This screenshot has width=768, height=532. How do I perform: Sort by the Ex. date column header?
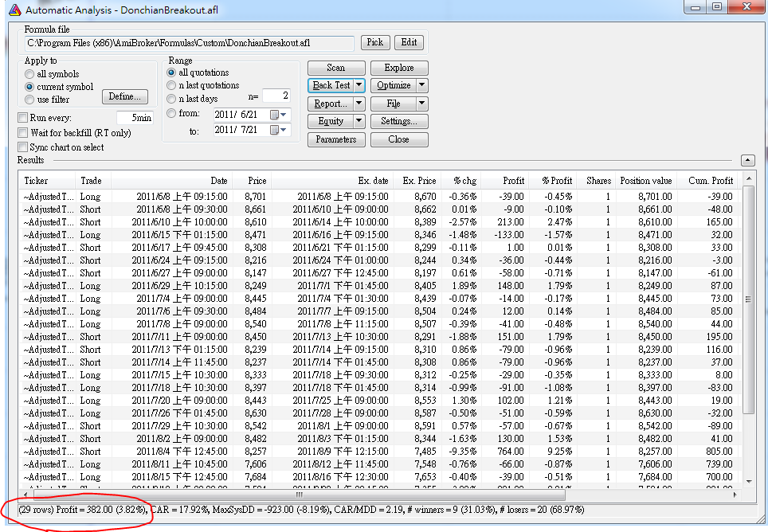pyautogui.click(x=332, y=181)
